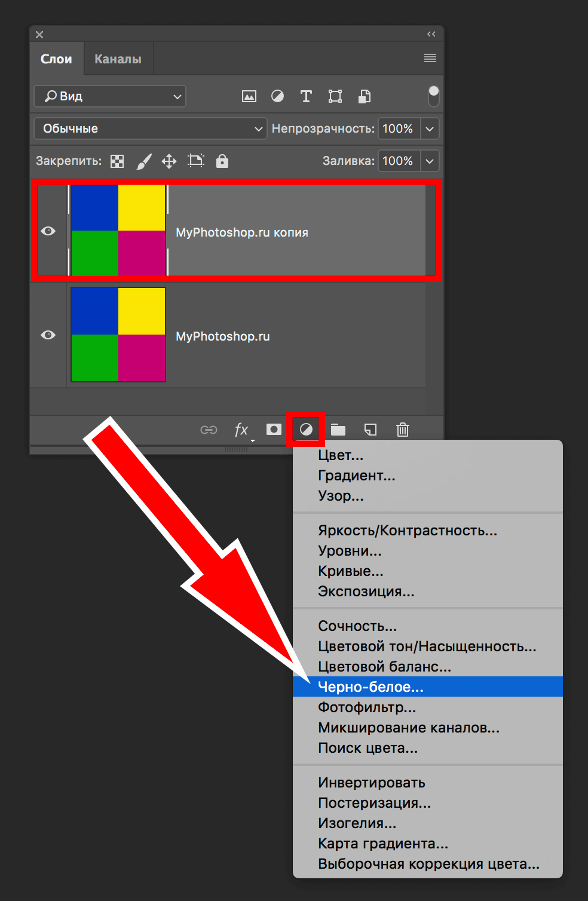Select layer name MyPhotoshop.ru
The width and height of the screenshot is (588, 901).
point(223,336)
